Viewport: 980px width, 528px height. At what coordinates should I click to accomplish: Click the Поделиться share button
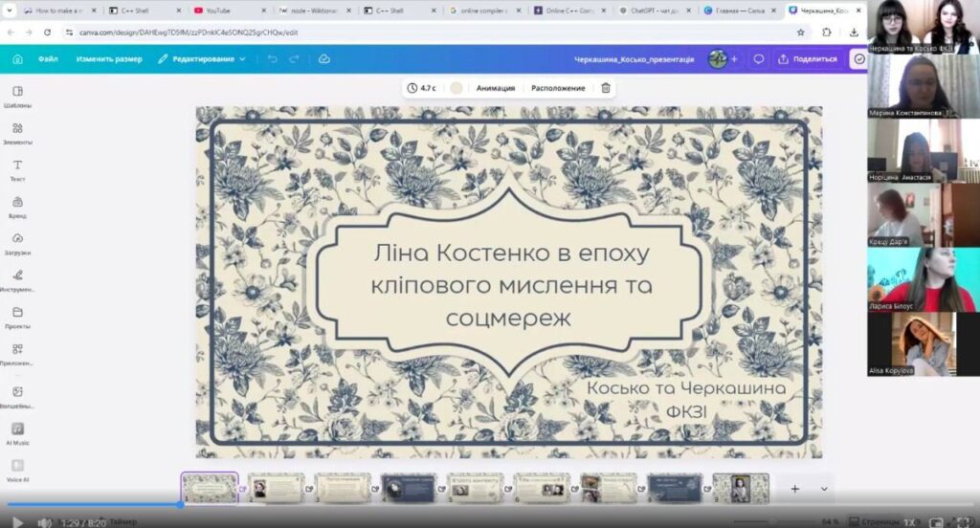pos(808,58)
